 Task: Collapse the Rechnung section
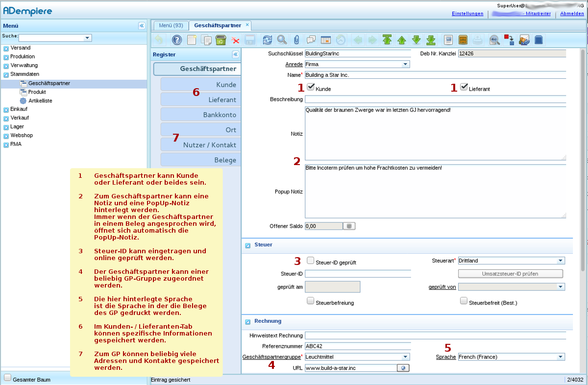click(x=248, y=322)
